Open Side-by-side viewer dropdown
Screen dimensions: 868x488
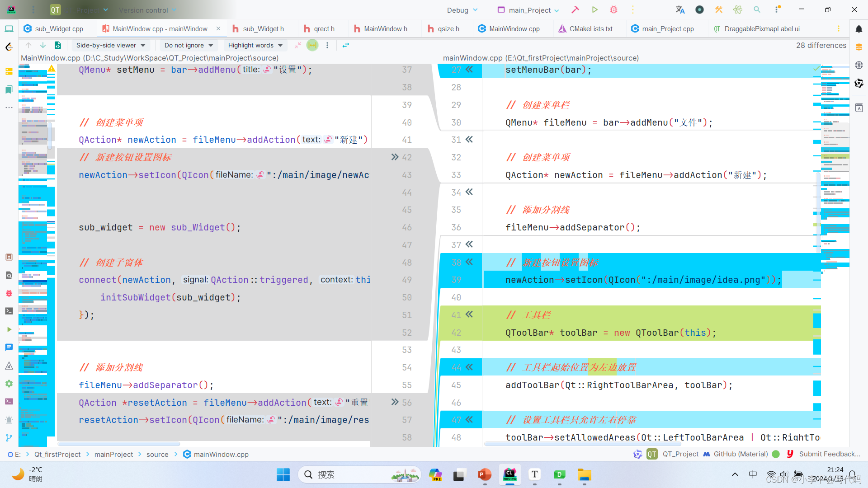111,45
